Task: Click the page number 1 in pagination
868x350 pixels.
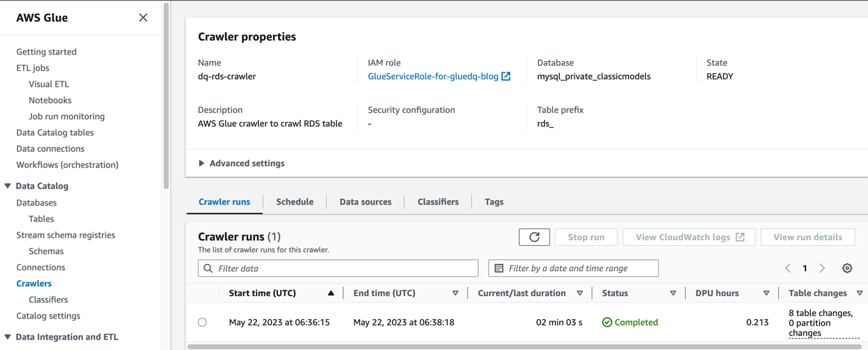Action: 805,268
